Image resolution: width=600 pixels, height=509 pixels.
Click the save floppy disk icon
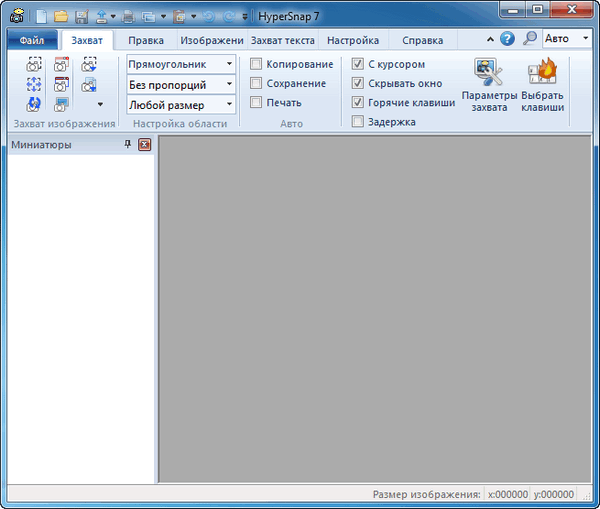81,16
